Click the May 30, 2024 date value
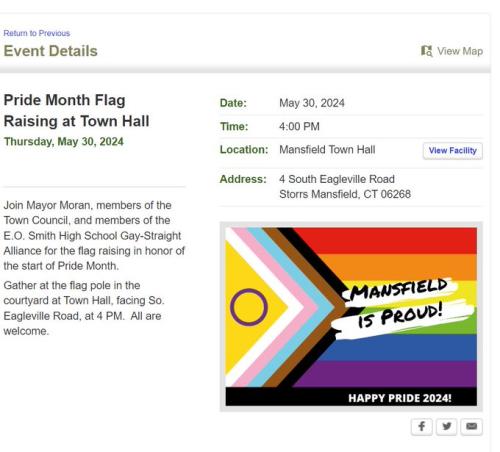This screenshot has width=500, height=452. [312, 103]
